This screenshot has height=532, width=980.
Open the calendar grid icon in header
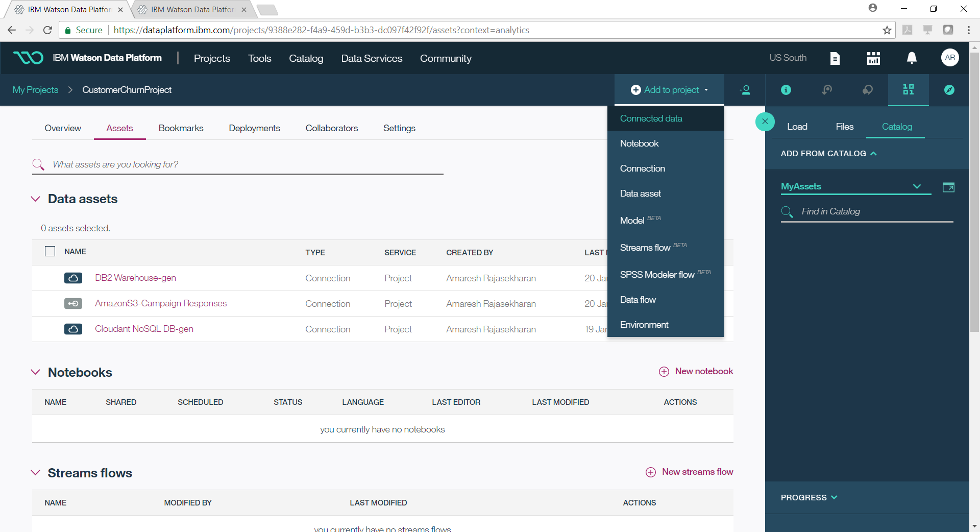click(873, 58)
